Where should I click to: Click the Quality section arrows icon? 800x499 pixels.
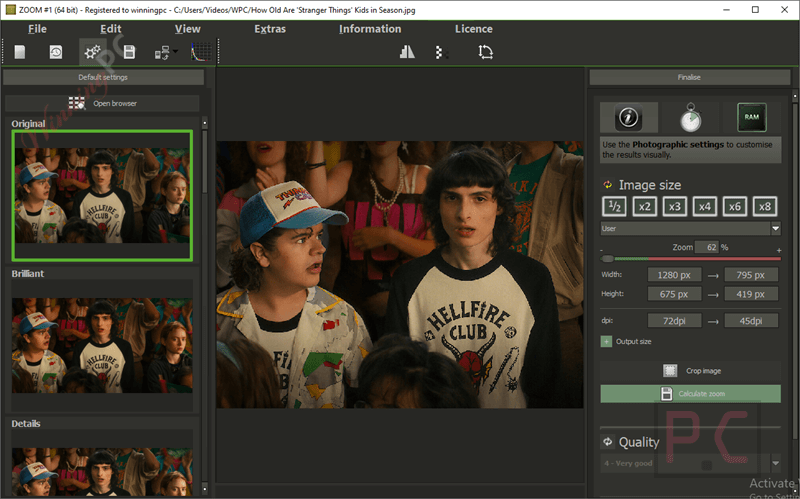(x=608, y=442)
